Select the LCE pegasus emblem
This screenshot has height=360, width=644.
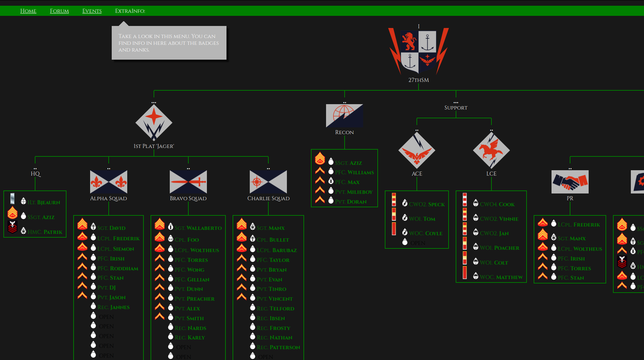pos(491,151)
